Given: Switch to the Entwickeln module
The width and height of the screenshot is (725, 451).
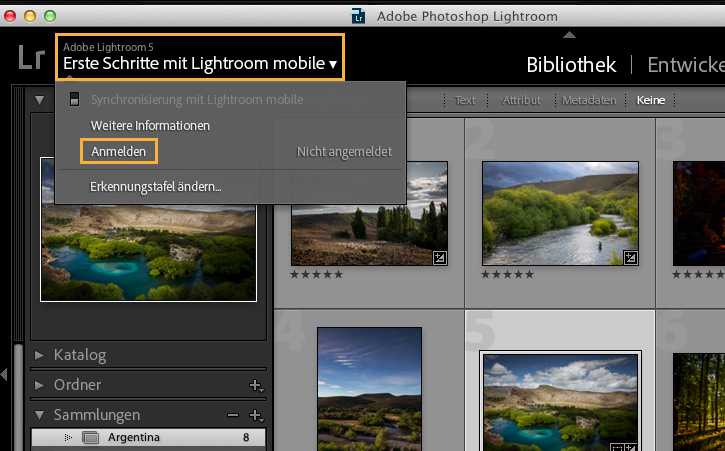Looking at the screenshot, I should (686, 65).
